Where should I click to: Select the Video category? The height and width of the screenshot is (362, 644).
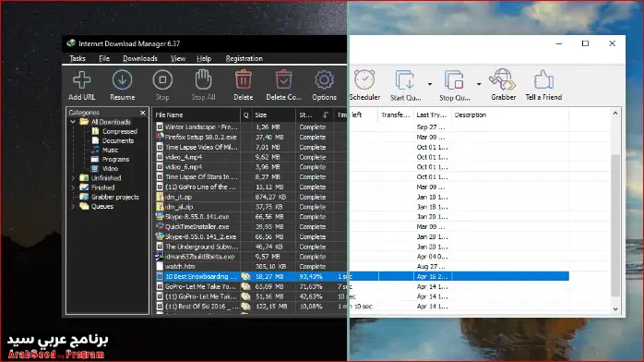pyautogui.click(x=104, y=168)
